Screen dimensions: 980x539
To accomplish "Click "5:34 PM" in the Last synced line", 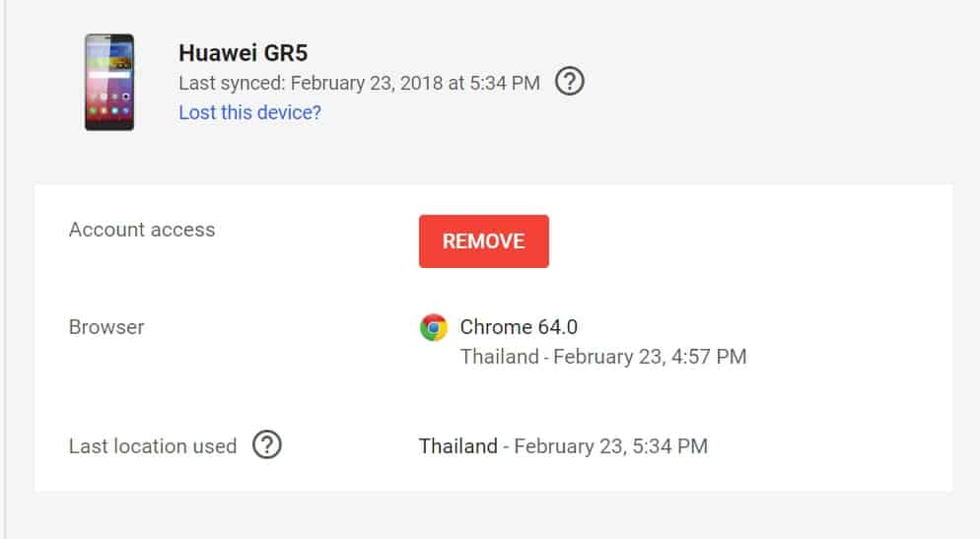I will point(504,83).
